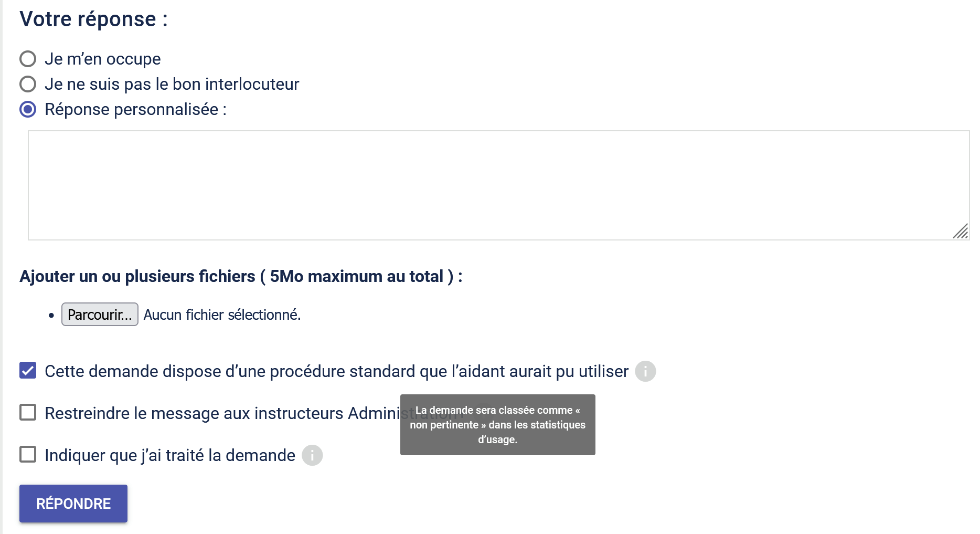Screen dimensions: 980x534
Task: Select the "Je m'en occupe" radio button
Action: pyautogui.click(x=28, y=59)
